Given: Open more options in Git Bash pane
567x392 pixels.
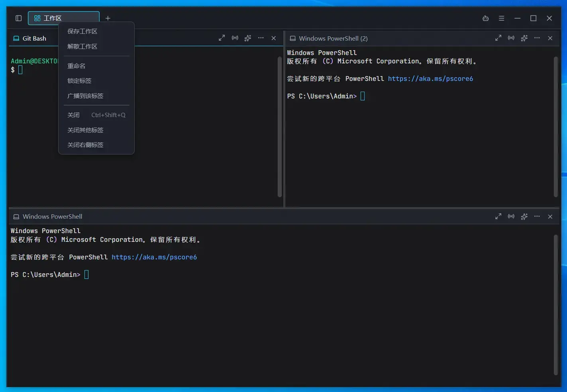Looking at the screenshot, I should point(261,38).
